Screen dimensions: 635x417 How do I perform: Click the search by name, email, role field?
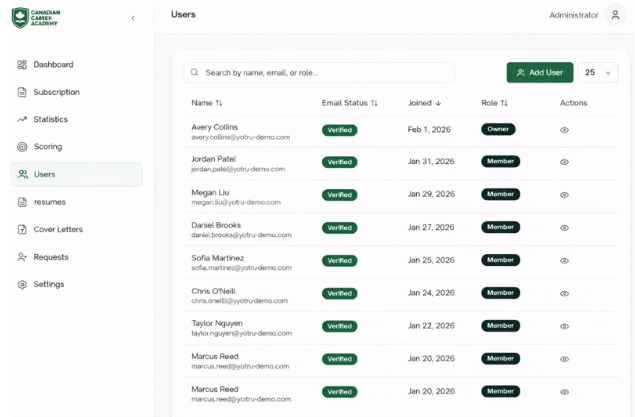pos(320,73)
